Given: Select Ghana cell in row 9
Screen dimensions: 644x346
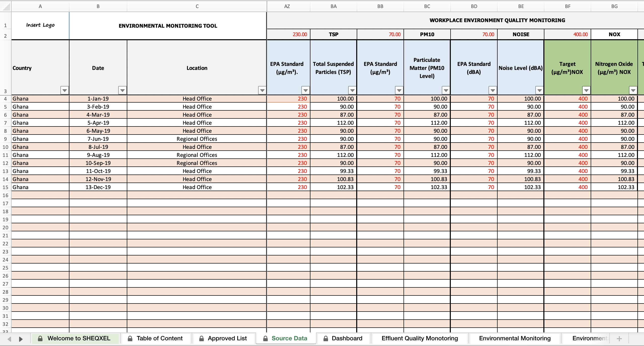Looking at the screenshot, I should point(40,139).
